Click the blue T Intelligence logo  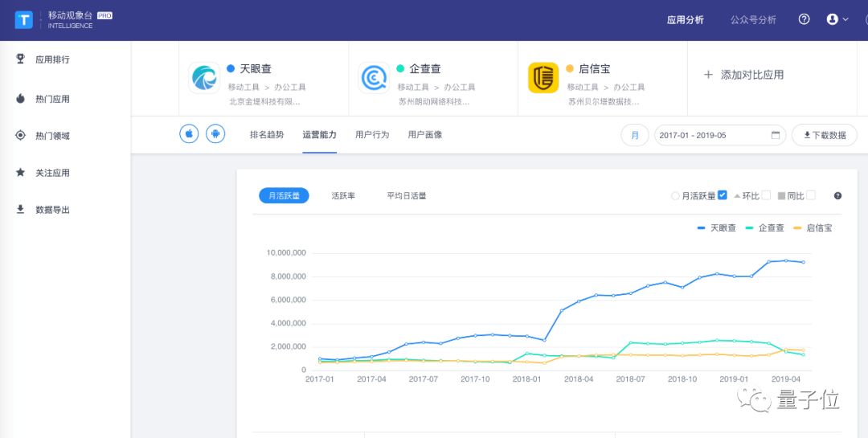click(24, 20)
